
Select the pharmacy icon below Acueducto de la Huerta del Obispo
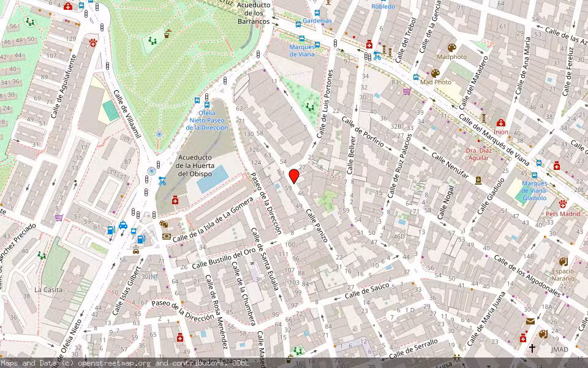tap(175, 201)
